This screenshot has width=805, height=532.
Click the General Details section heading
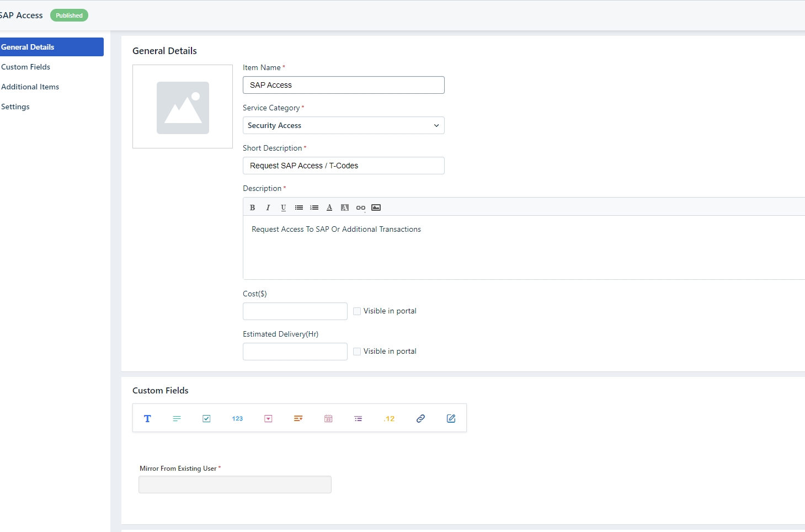[x=164, y=51]
